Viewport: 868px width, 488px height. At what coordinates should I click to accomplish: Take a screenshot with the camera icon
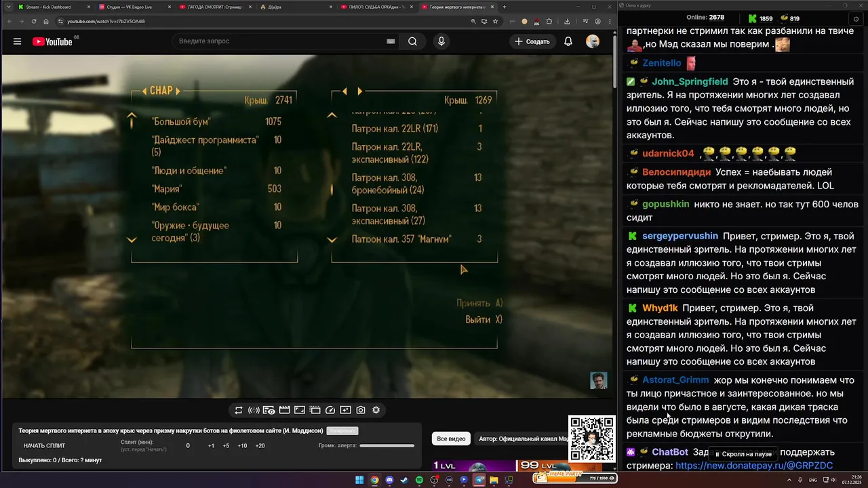(x=361, y=410)
